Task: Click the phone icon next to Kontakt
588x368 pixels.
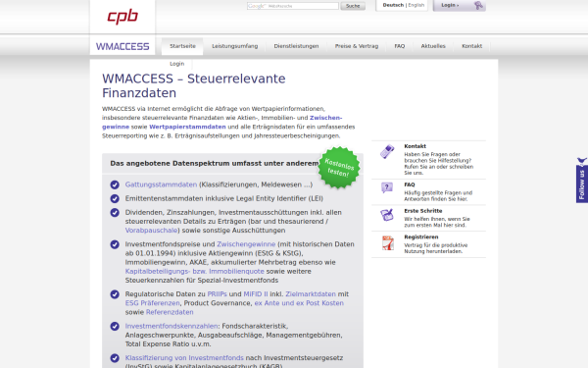Action: 387,151
